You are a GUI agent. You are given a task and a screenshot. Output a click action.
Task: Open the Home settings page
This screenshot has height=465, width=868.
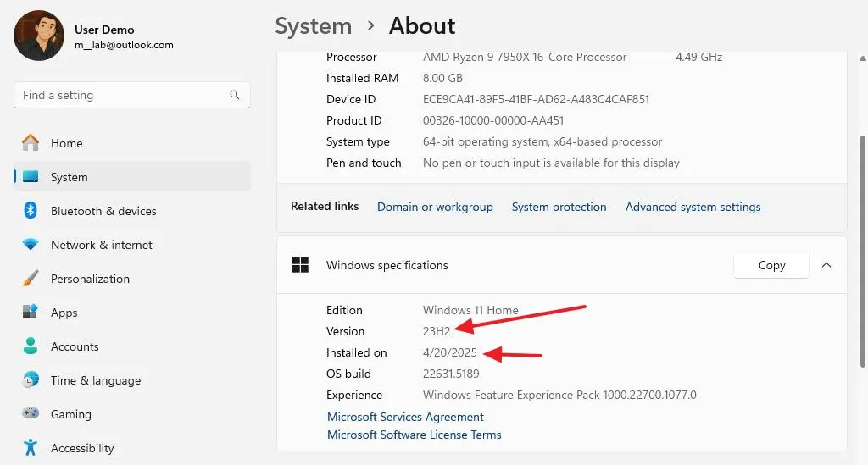click(x=131, y=143)
